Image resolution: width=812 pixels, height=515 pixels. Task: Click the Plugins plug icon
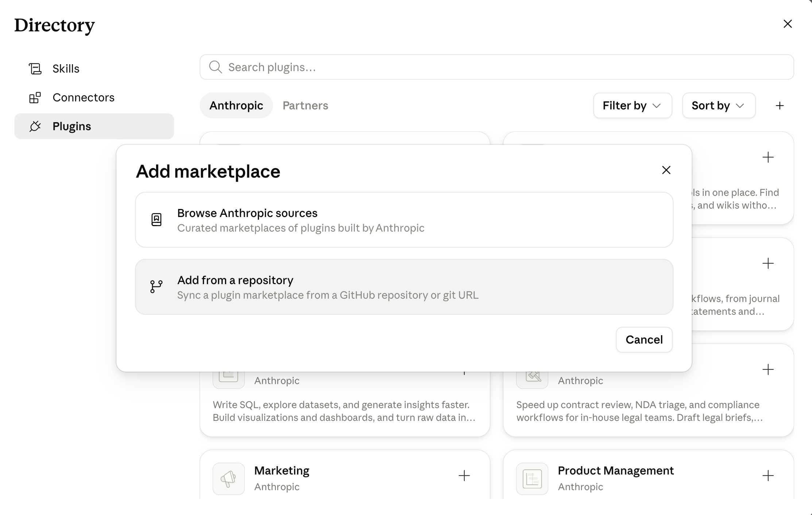35,126
